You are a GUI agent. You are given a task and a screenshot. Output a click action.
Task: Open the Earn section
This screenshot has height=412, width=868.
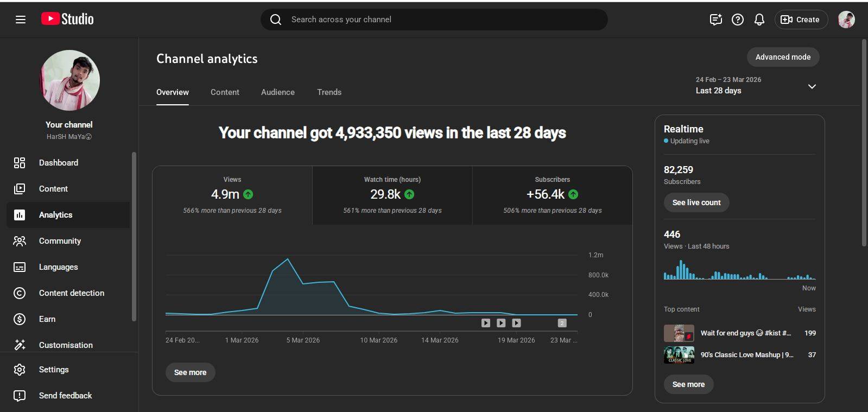click(x=47, y=319)
